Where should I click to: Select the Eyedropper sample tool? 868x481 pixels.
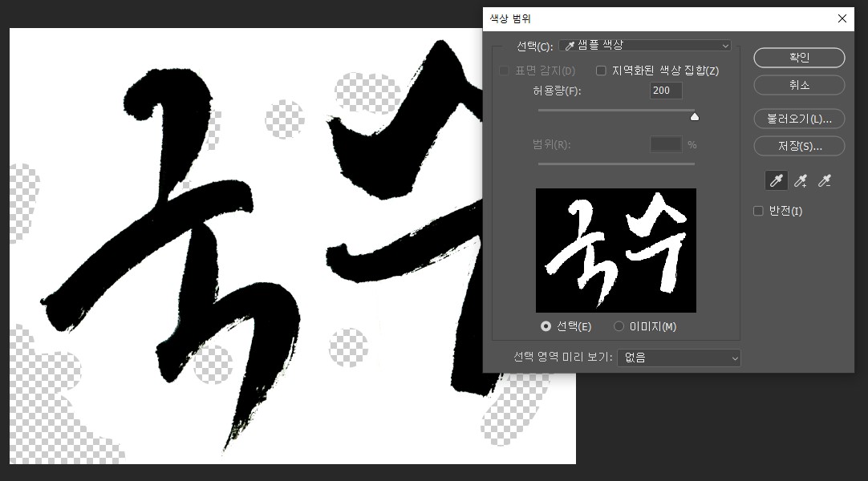[776, 180]
